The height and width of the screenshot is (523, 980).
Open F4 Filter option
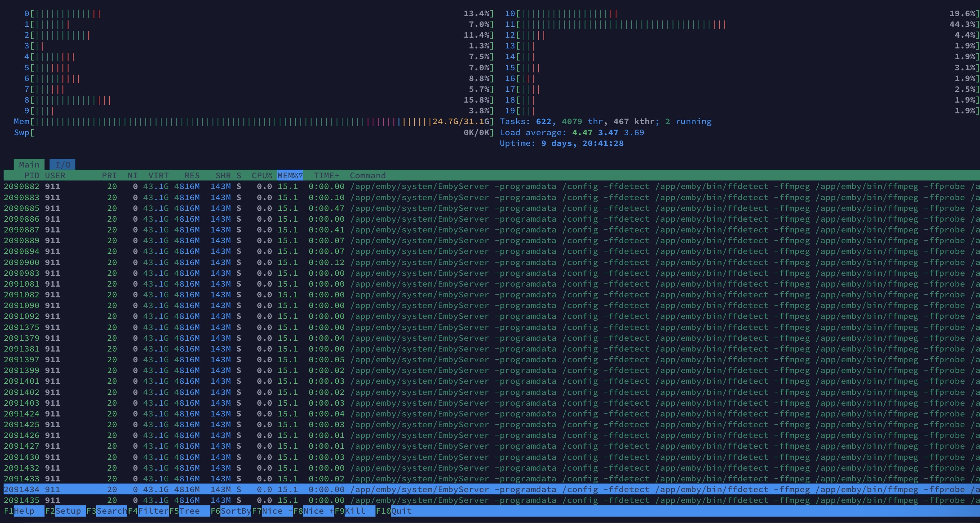153,511
